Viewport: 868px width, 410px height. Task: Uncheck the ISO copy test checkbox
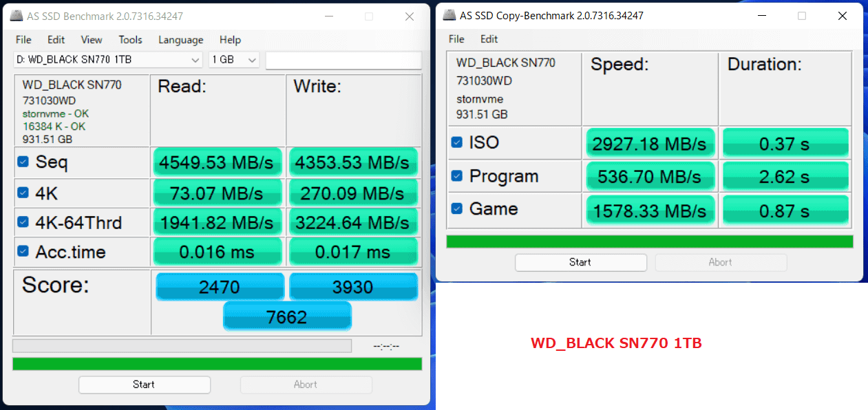[x=456, y=142]
